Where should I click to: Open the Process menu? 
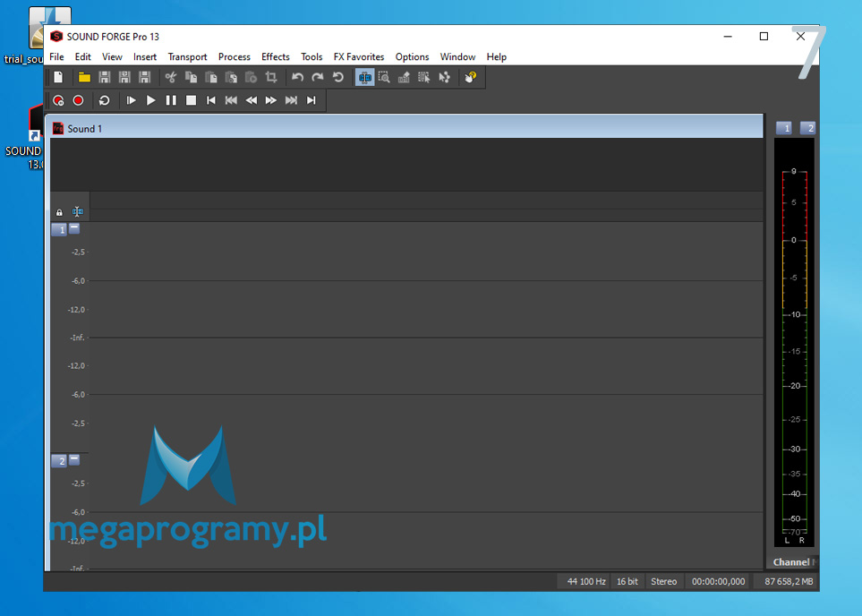click(x=235, y=56)
